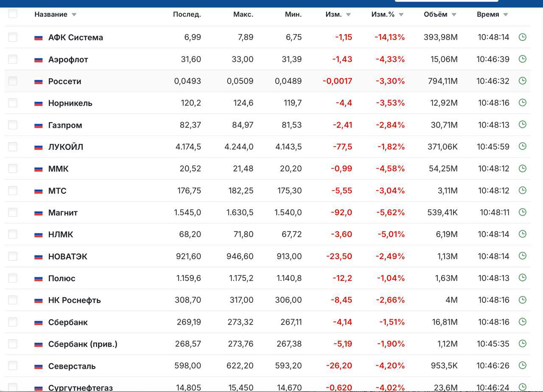Click the clock icon in Сбербанк row
Image resolution: width=543 pixels, height=392 pixels.
tap(523, 321)
